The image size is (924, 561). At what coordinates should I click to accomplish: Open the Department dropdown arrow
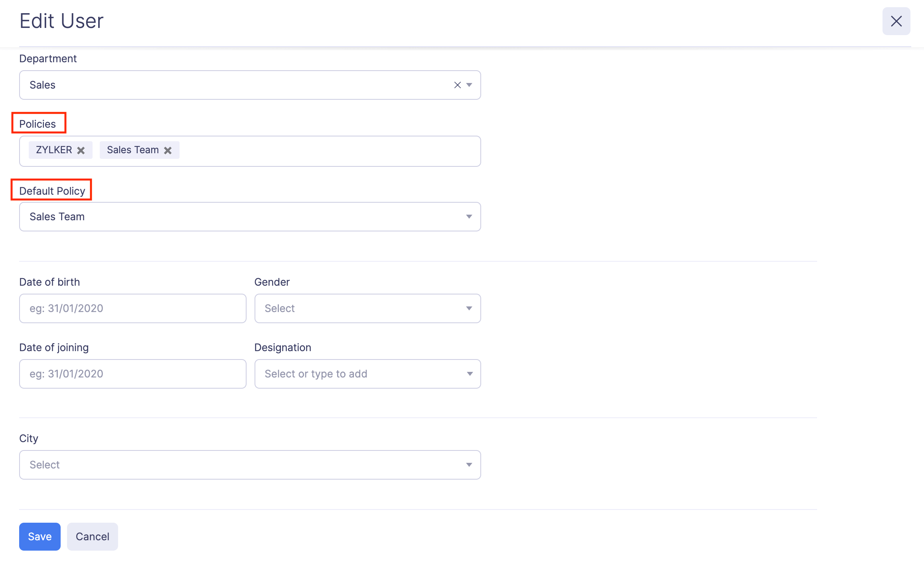(x=469, y=85)
